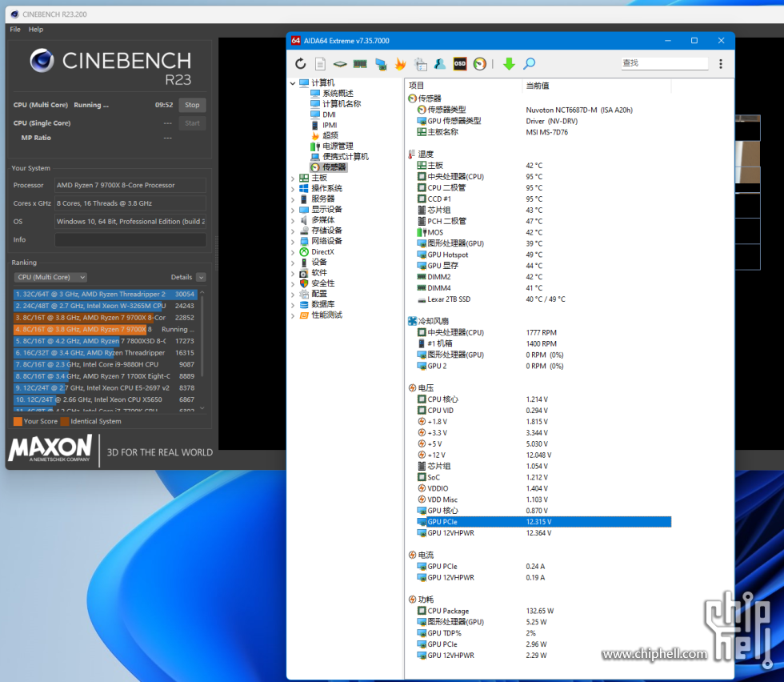The width and height of the screenshot is (784, 682).
Task: Select 数据库 in the tree
Action: point(323,304)
